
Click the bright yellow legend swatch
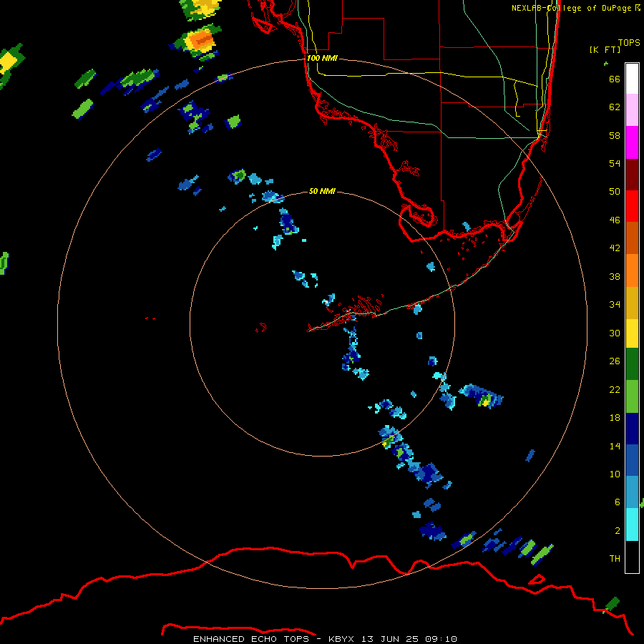click(632, 333)
